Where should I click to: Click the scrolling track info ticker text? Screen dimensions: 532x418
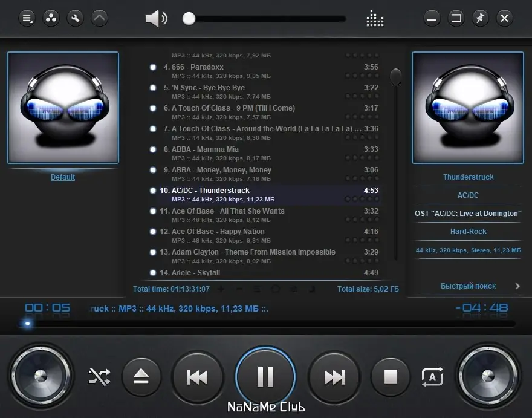click(x=179, y=309)
